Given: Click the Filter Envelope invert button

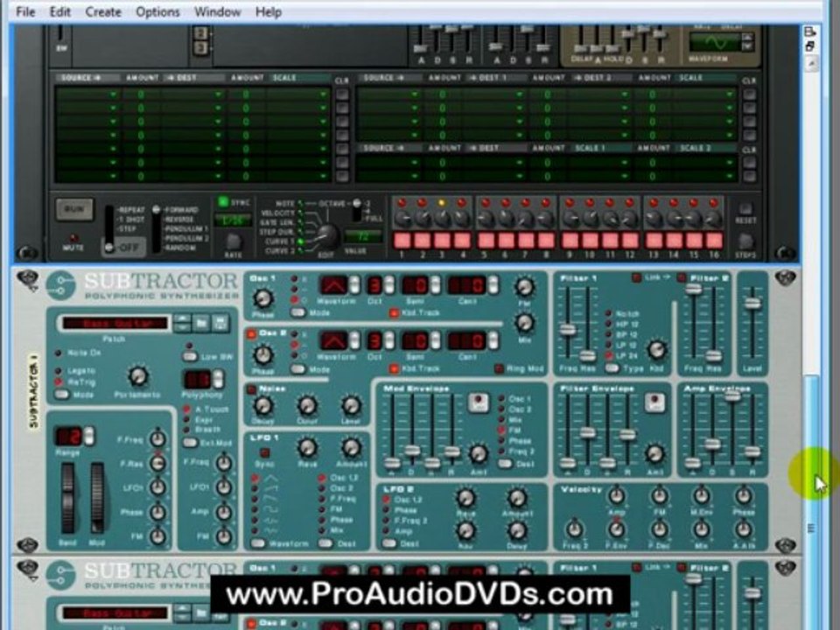Looking at the screenshot, I should tap(654, 402).
